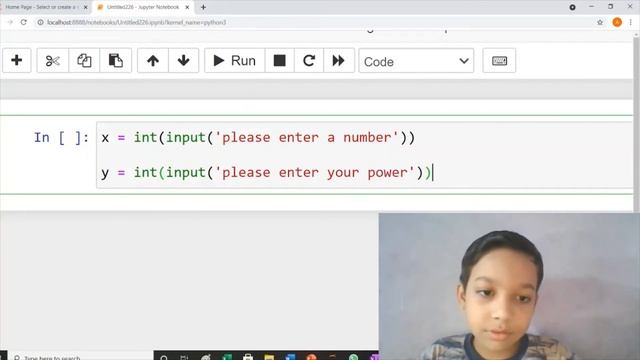Interrupt the kernel with stop icon
640x360 pixels.
[x=280, y=60]
